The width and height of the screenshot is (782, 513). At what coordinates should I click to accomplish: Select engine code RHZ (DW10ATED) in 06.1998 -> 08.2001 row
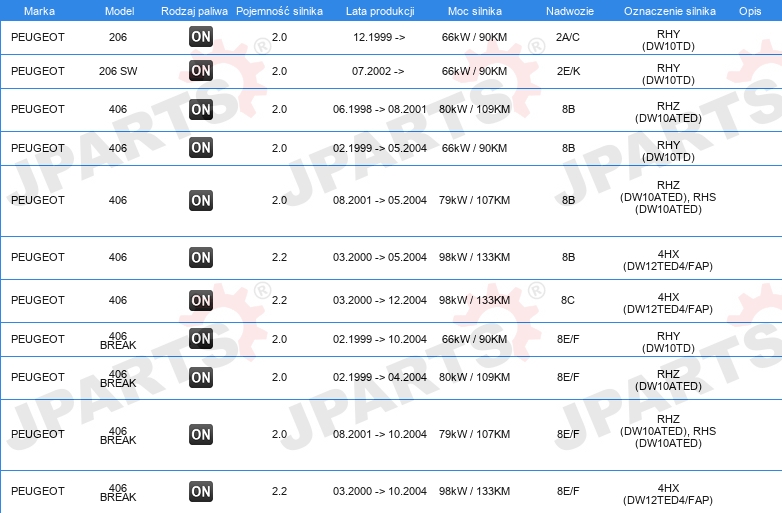point(668,112)
